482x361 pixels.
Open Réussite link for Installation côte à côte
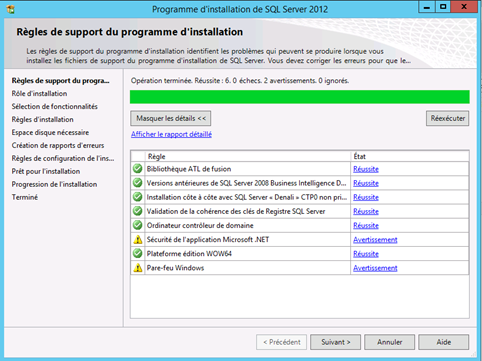tap(366, 197)
